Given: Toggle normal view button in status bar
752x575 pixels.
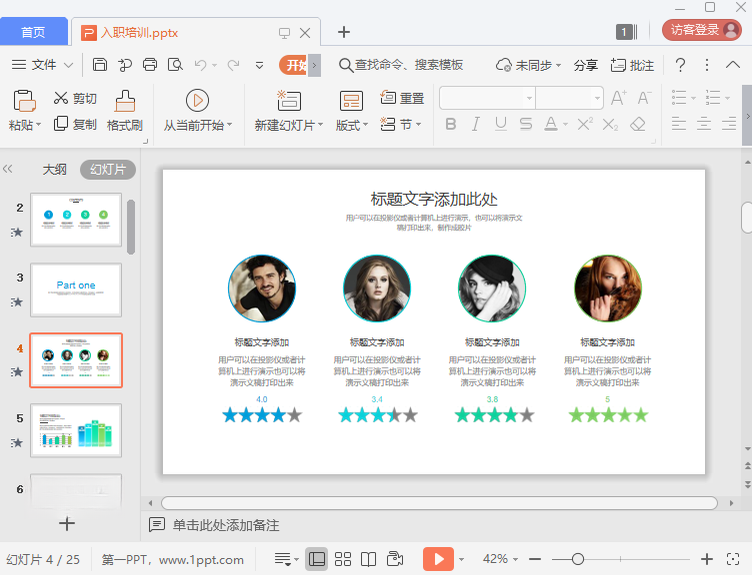Looking at the screenshot, I should [x=317, y=559].
